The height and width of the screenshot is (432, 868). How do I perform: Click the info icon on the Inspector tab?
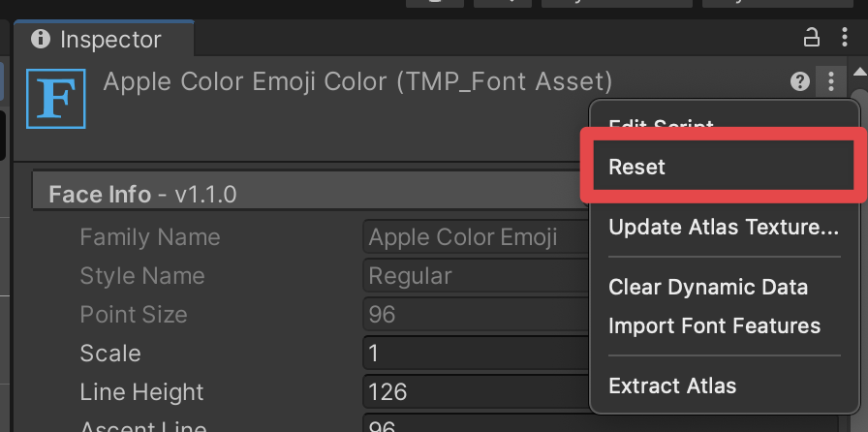[41, 39]
